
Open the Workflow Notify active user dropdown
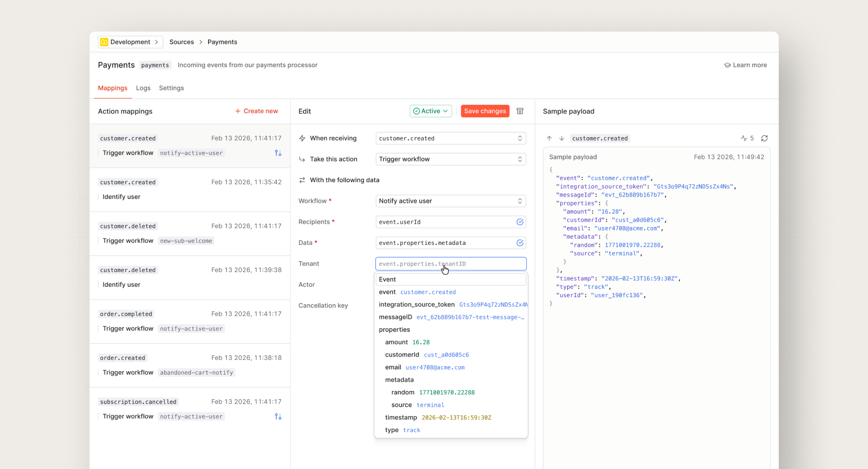(x=451, y=201)
